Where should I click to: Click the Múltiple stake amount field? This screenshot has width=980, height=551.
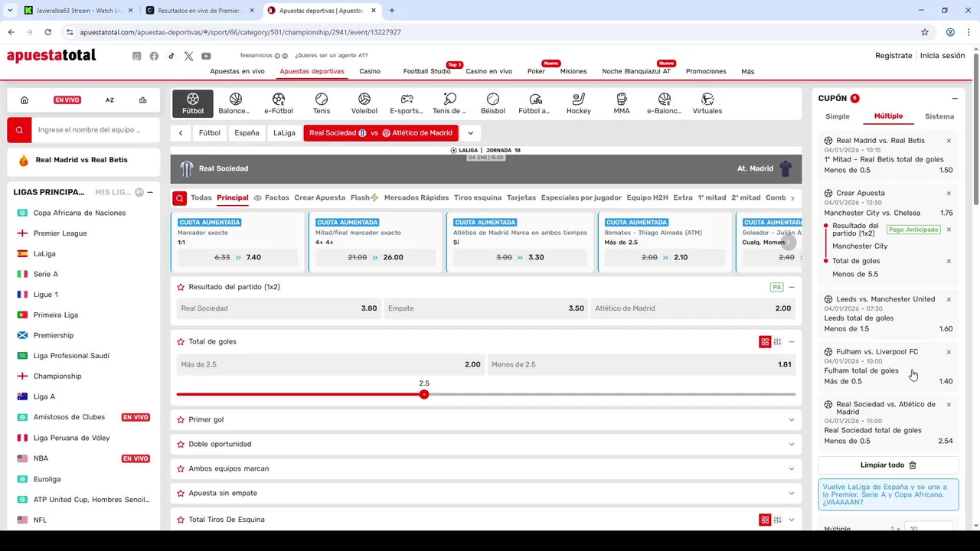(928, 528)
